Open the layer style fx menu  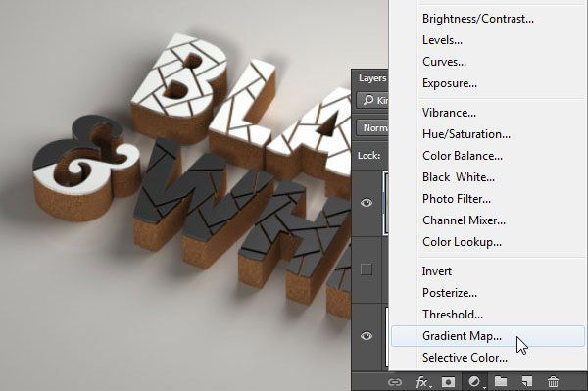423,382
